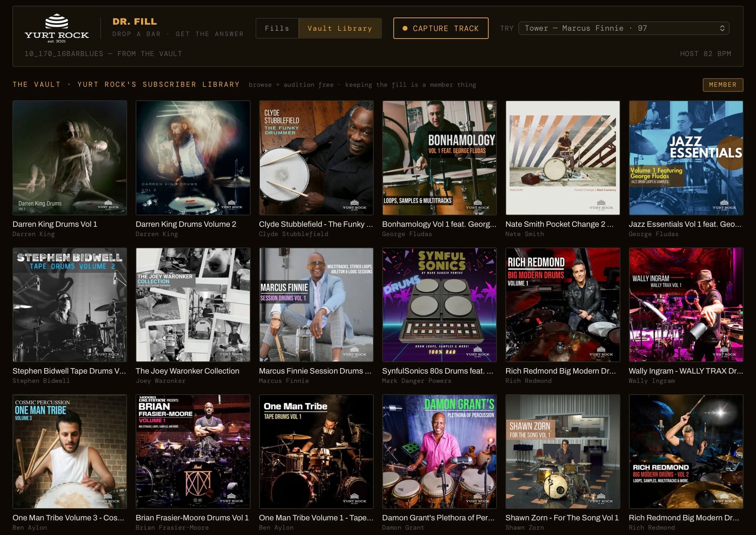756x535 pixels.
Task: Open One Man Tribe Tape Drums Vol 1 cover
Action: click(x=316, y=452)
